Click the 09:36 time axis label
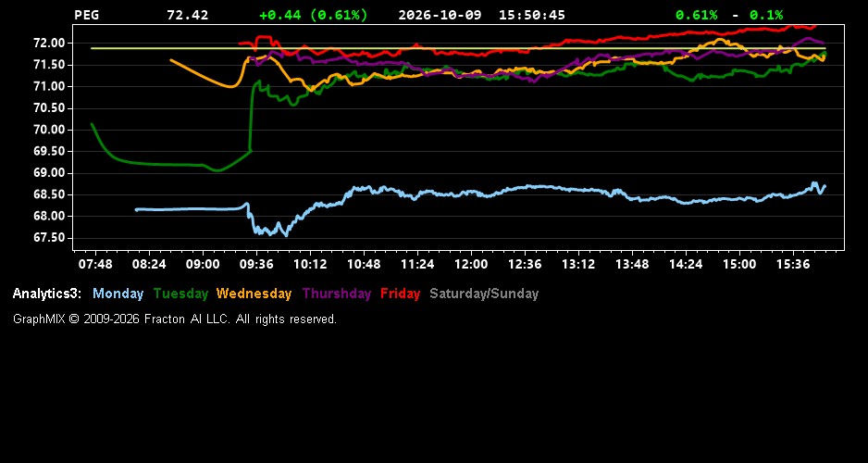The height and width of the screenshot is (463, 868). (256, 264)
